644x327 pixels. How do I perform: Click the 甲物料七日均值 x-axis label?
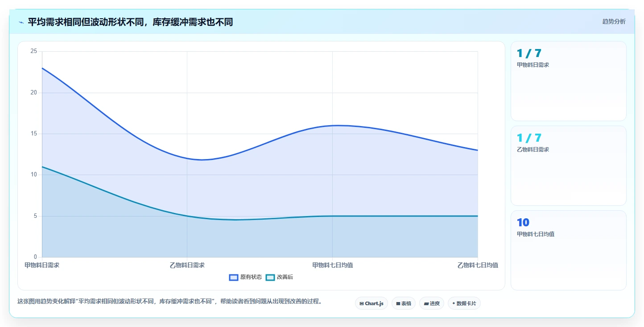coord(333,265)
